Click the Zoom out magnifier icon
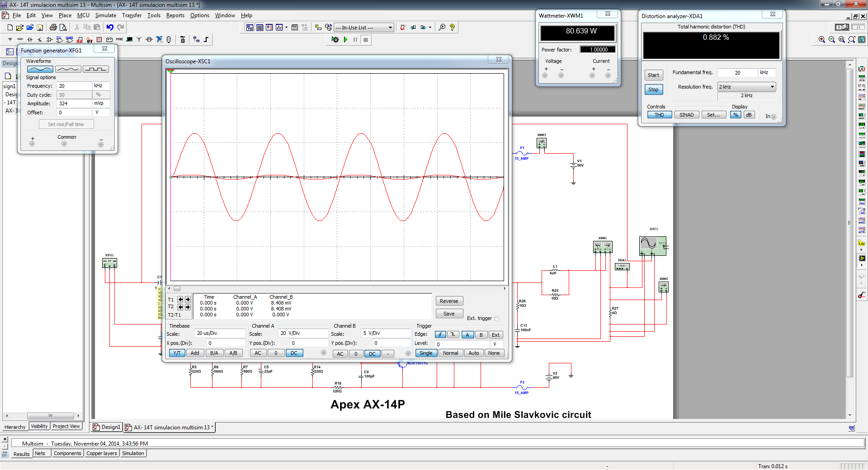The height and width of the screenshot is (470, 868). pos(832,40)
